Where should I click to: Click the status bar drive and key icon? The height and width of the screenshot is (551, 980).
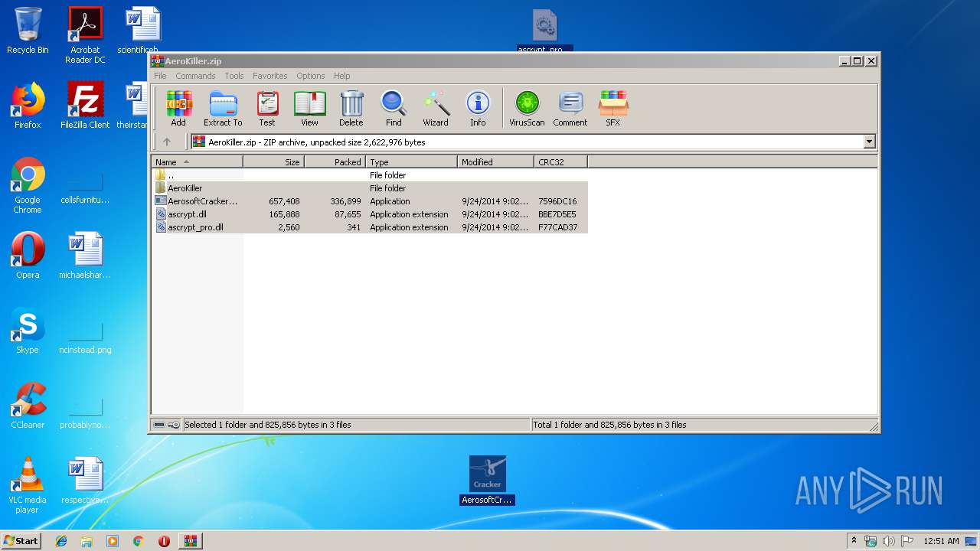click(166, 425)
